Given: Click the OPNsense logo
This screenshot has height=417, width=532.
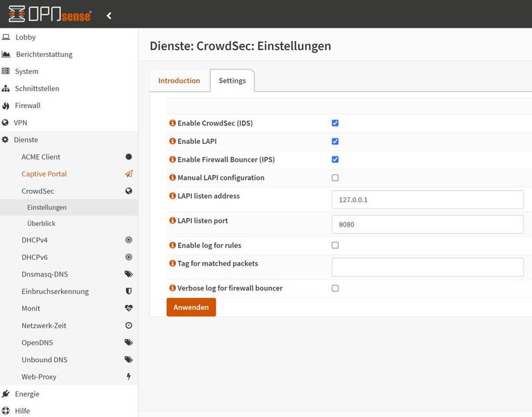Looking at the screenshot, I should point(50,14).
